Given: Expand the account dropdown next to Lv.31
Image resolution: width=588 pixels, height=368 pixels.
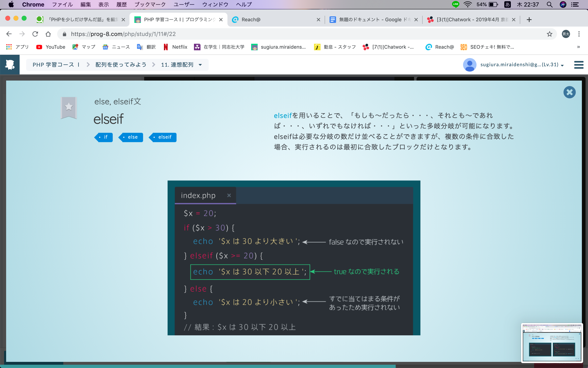Looking at the screenshot, I should [562, 65].
